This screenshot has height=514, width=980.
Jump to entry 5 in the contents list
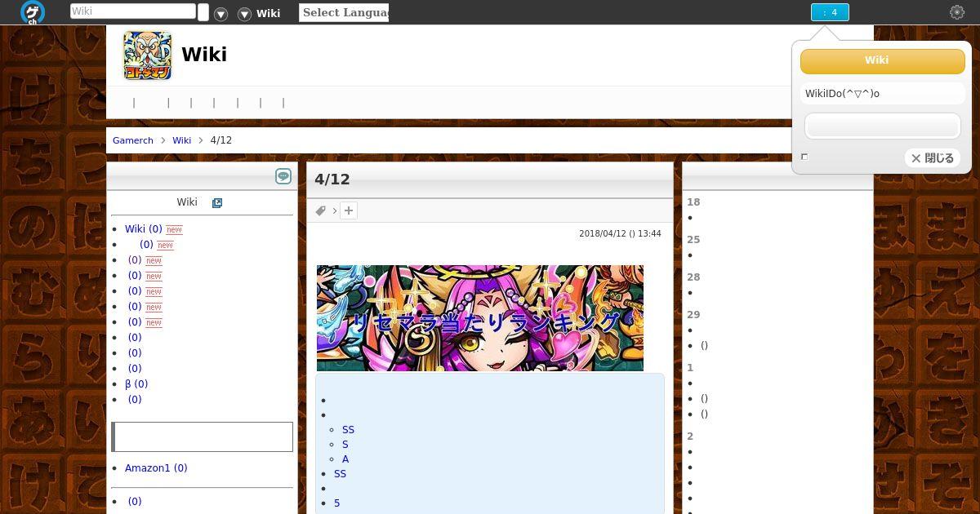(x=337, y=503)
